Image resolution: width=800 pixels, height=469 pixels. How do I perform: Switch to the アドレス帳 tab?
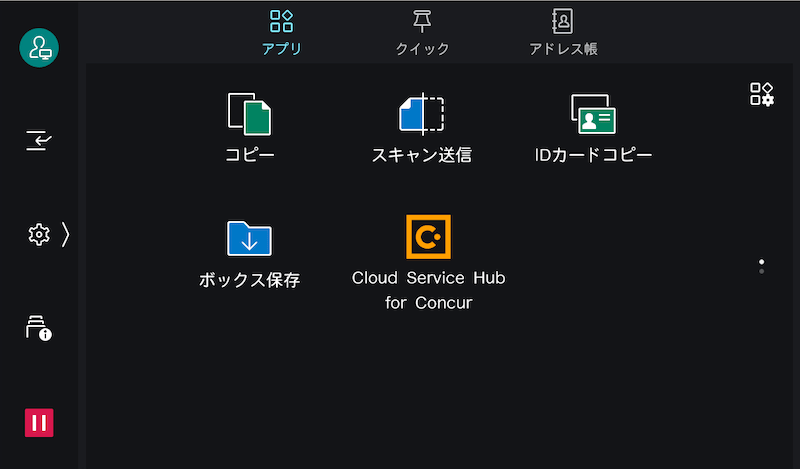click(563, 32)
